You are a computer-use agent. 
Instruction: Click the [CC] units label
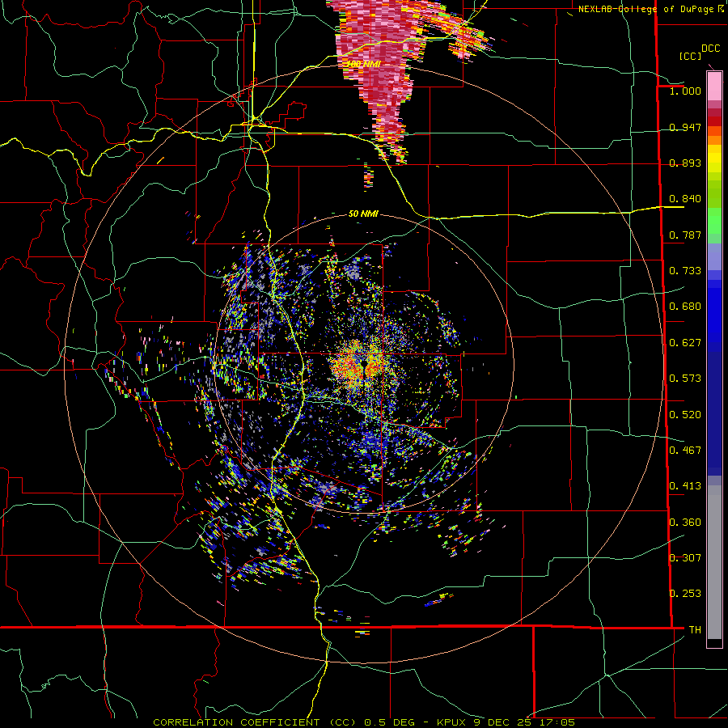pyautogui.click(x=690, y=56)
